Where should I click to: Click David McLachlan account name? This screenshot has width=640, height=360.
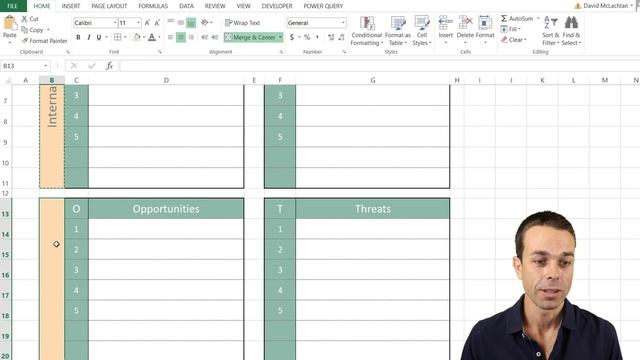605,6
